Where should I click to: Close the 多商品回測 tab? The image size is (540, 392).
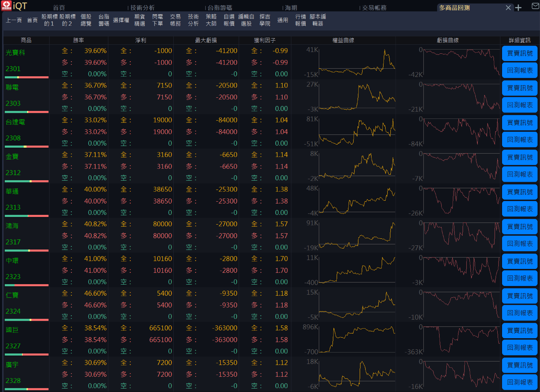tap(508, 8)
